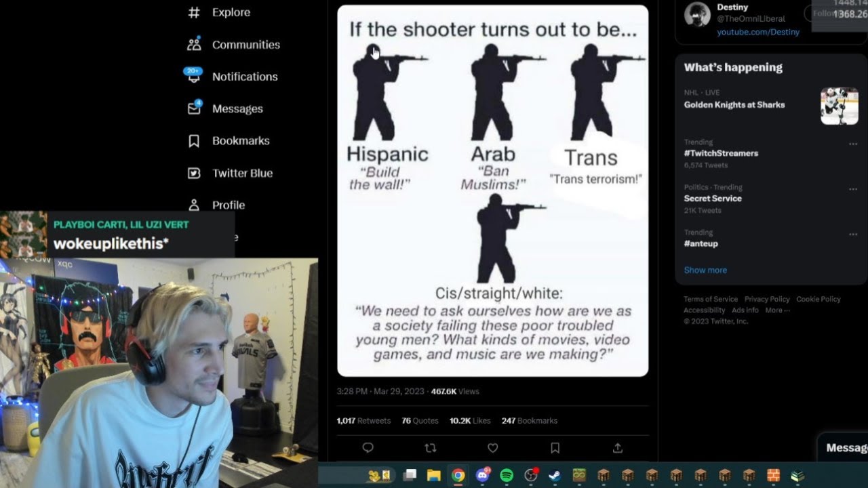The height and width of the screenshot is (488, 868).
Task: Click the 3:28 PM · Mar 29, 2023 timestamp
Action: [x=380, y=391]
